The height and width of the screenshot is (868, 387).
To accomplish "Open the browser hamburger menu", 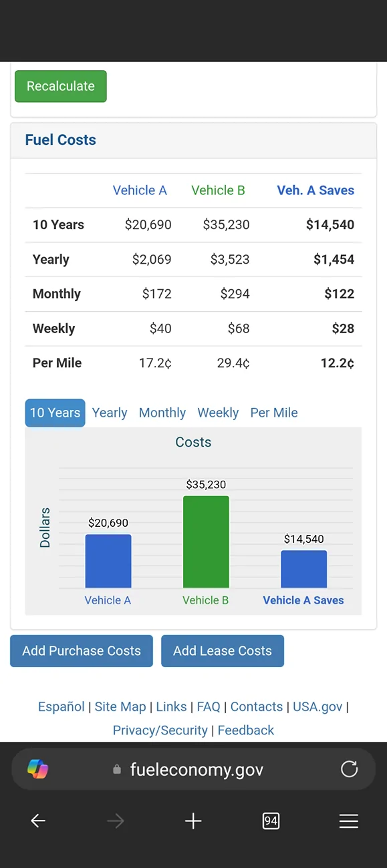I will 348,821.
